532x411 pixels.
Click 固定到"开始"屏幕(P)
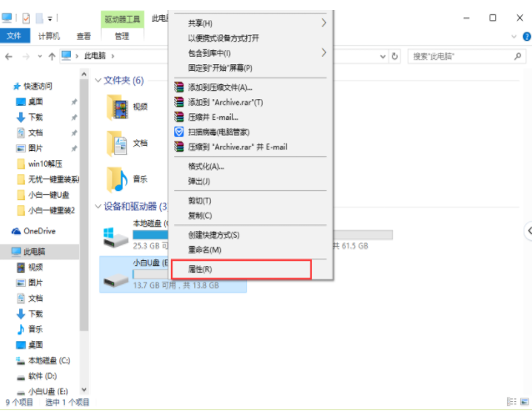click(220, 68)
